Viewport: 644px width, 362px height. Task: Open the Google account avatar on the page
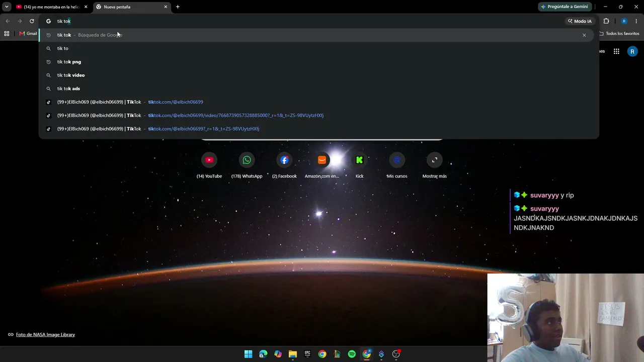(x=632, y=51)
